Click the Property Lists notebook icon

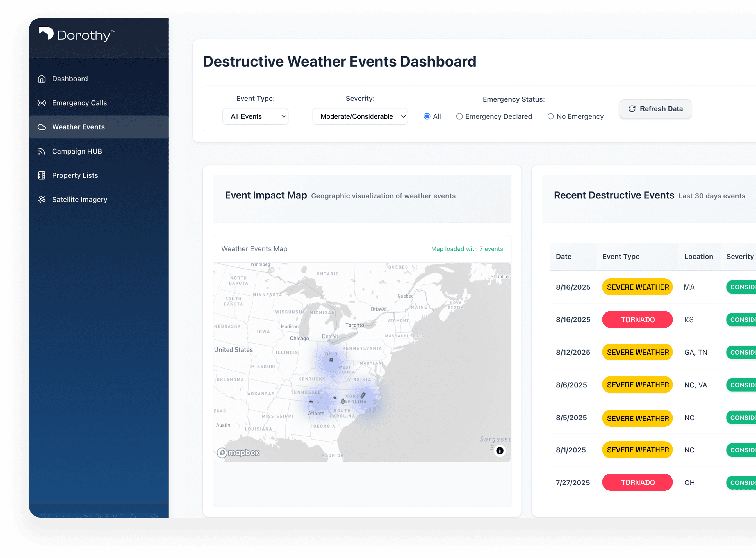42,175
